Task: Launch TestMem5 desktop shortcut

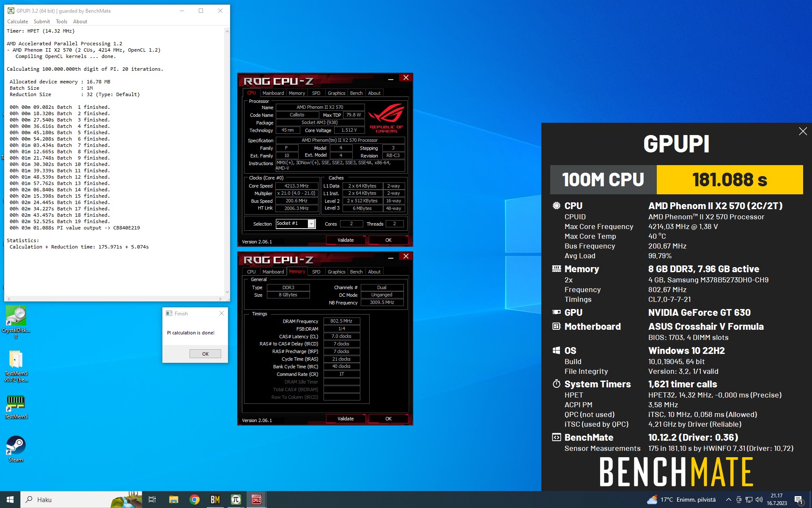Action: tap(16, 406)
